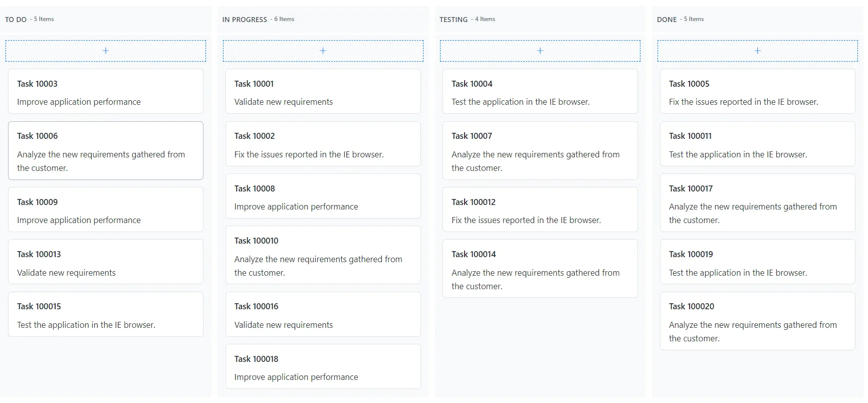Open card Task 10006

click(x=106, y=150)
